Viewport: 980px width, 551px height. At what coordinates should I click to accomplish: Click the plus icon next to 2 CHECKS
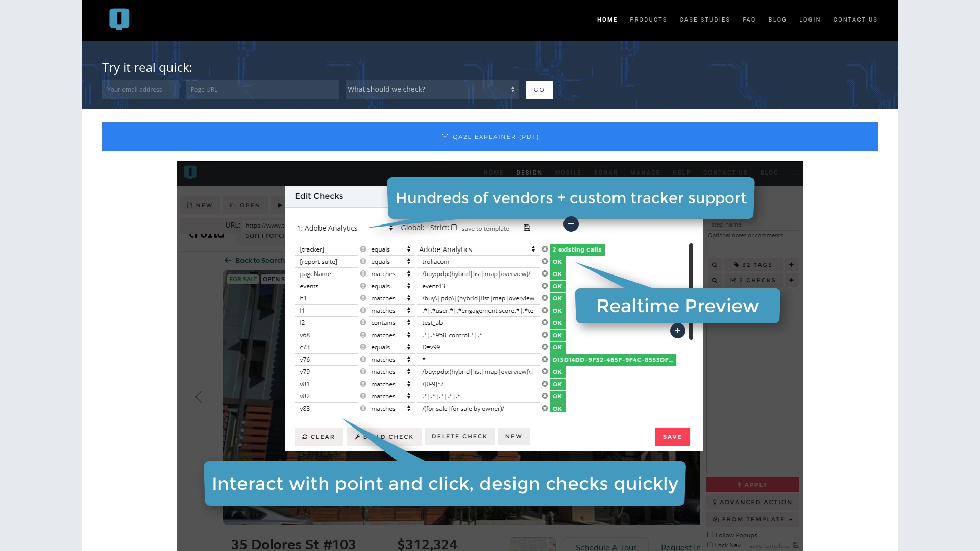pyautogui.click(x=791, y=280)
